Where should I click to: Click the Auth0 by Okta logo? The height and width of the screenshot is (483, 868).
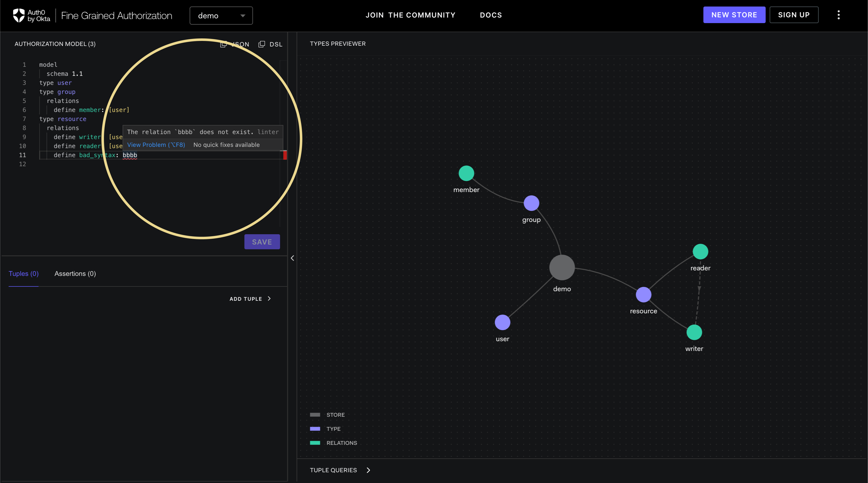31,16
